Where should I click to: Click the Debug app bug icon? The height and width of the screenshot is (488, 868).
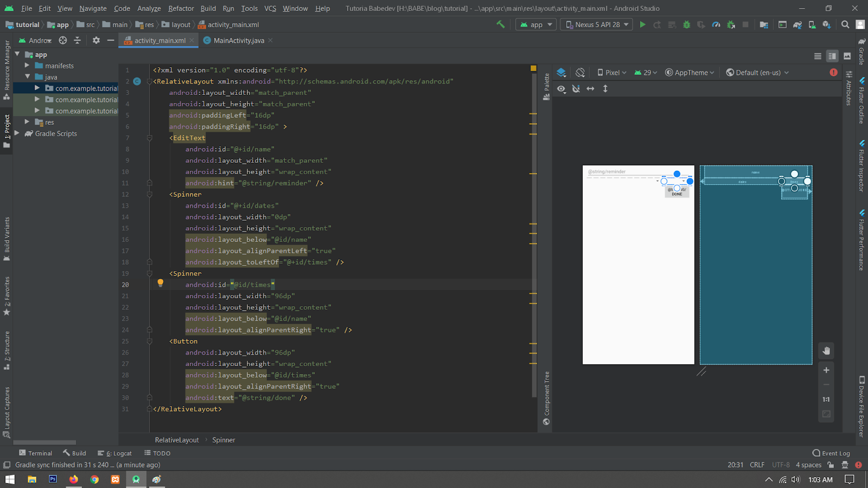pos(686,24)
